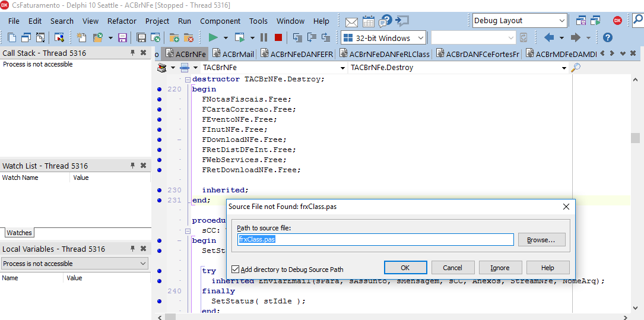Click the Run Until Return icon

coord(326,38)
